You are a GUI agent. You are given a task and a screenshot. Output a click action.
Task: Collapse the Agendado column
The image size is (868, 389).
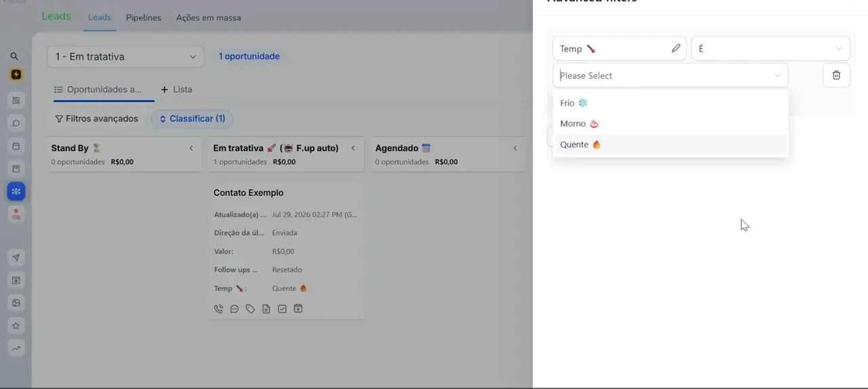pos(515,148)
